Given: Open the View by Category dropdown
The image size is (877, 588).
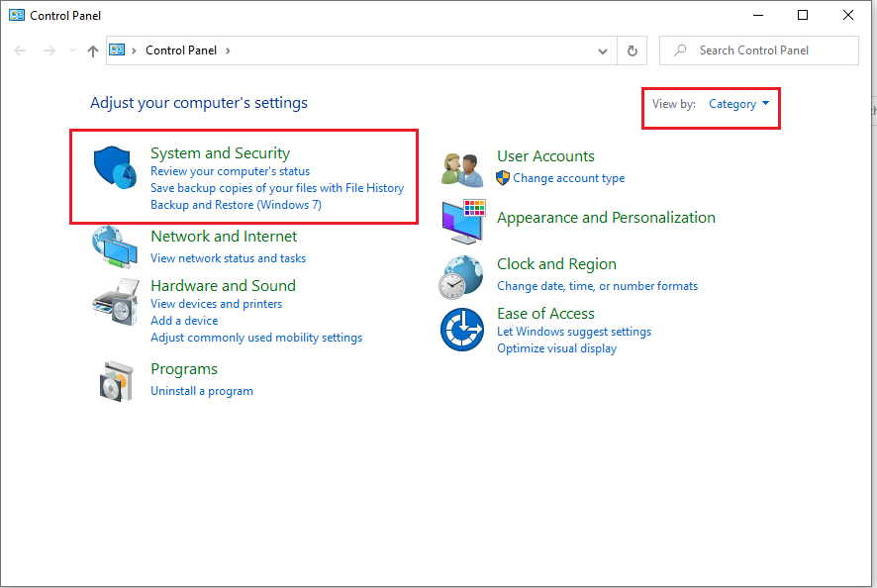Looking at the screenshot, I should [738, 104].
